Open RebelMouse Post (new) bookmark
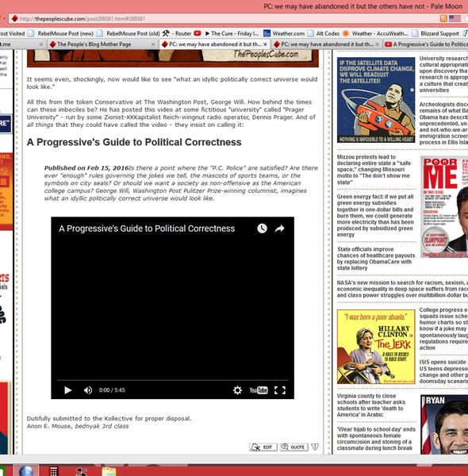Viewport: 468px width, 476px height. pyautogui.click(x=62, y=33)
